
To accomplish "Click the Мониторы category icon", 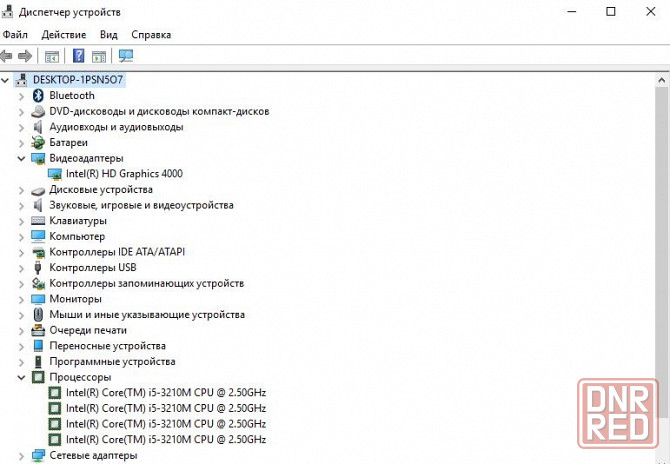I will 38,299.
